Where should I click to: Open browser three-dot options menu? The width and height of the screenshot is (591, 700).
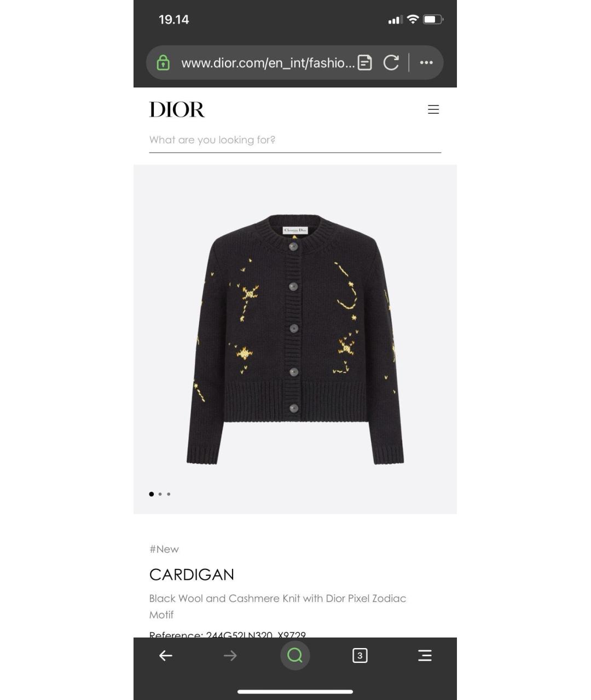coord(426,63)
